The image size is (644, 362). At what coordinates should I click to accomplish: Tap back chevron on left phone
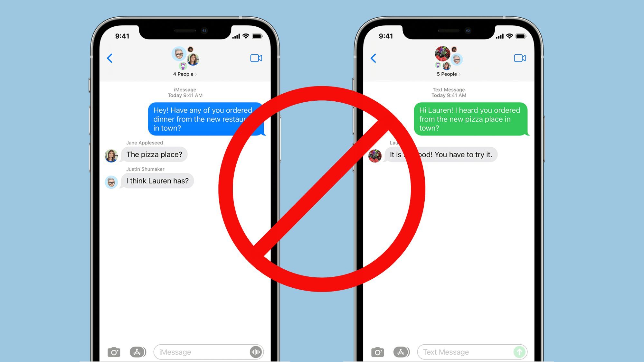[110, 58]
